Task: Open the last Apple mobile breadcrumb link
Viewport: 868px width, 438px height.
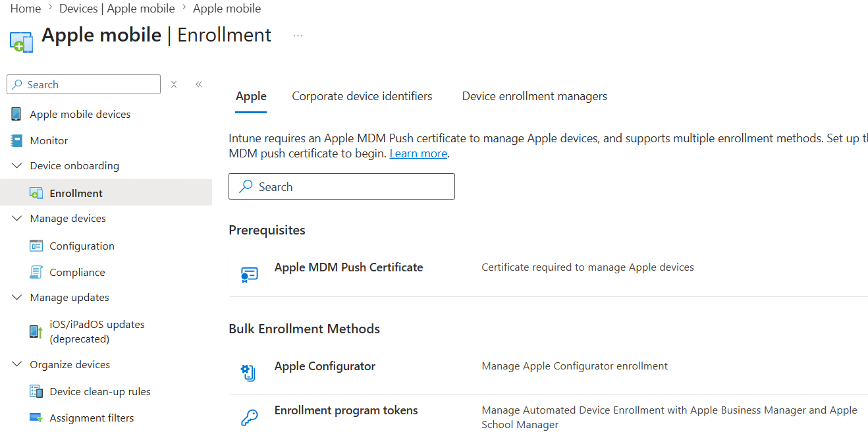Action: [227, 9]
